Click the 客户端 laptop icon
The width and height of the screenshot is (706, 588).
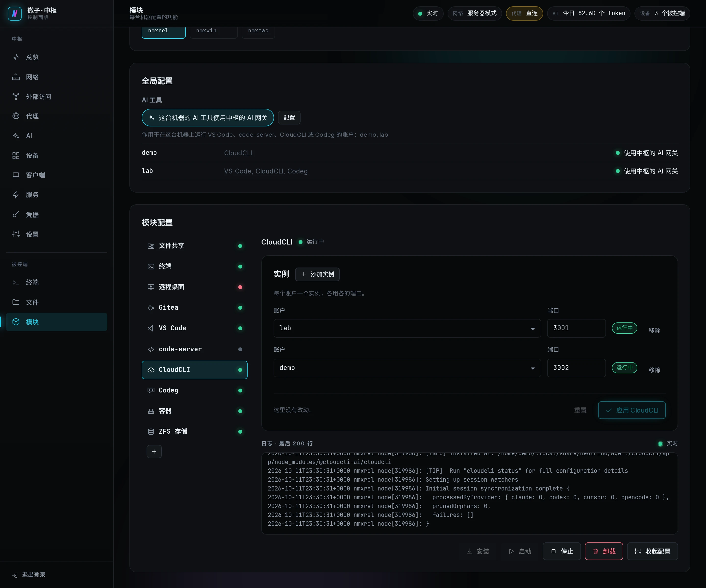click(x=16, y=175)
